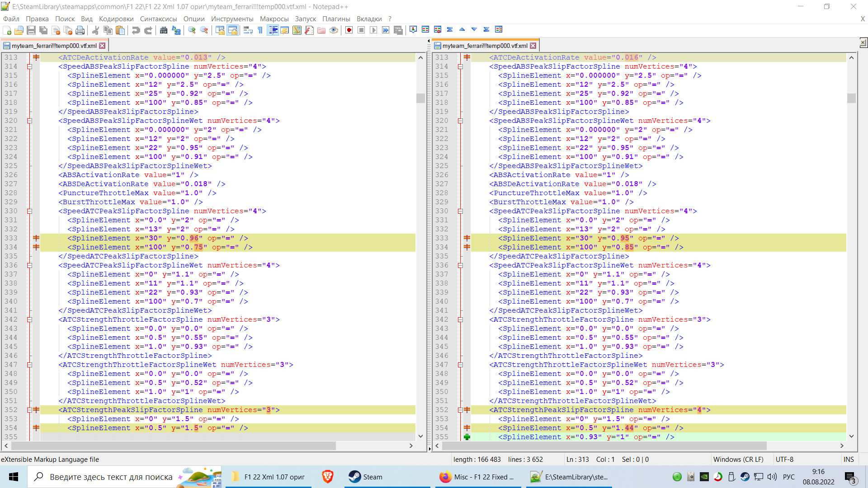The width and height of the screenshot is (868, 488).
Task: Open the Поиск menu
Action: [65, 19]
